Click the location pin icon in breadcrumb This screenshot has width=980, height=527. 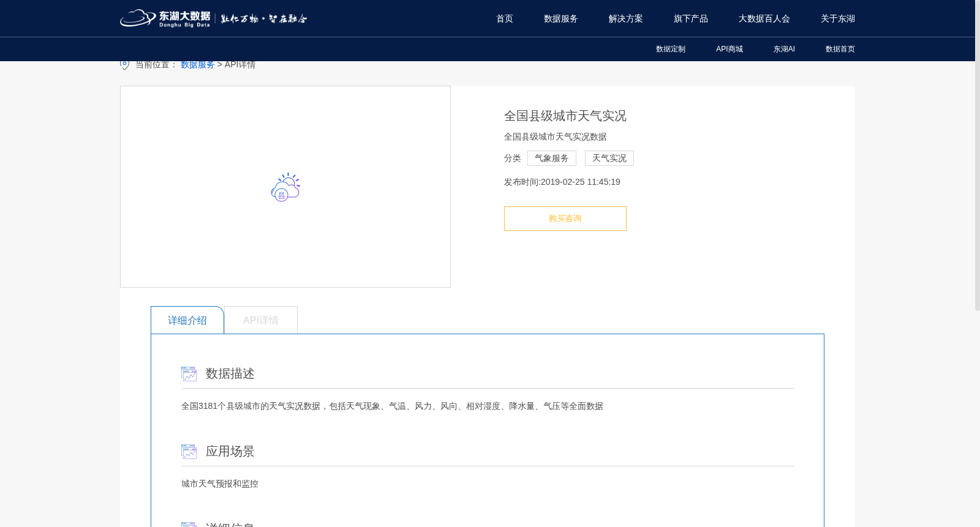(125, 65)
